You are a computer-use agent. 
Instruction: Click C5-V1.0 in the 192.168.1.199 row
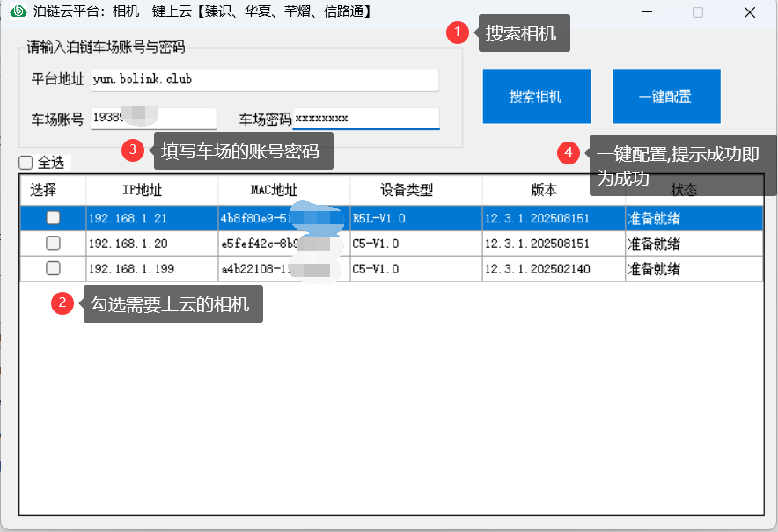pos(416,269)
